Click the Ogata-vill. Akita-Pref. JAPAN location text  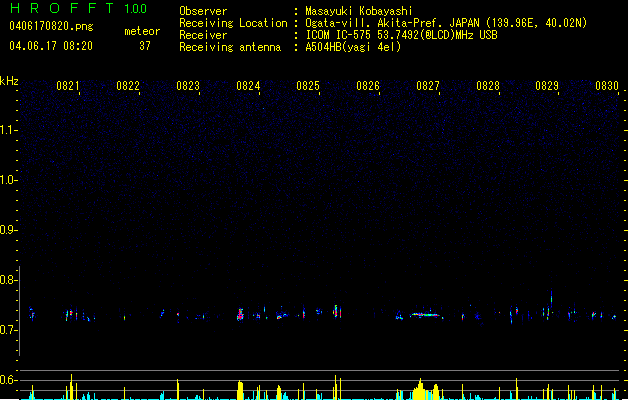click(446, 23)
